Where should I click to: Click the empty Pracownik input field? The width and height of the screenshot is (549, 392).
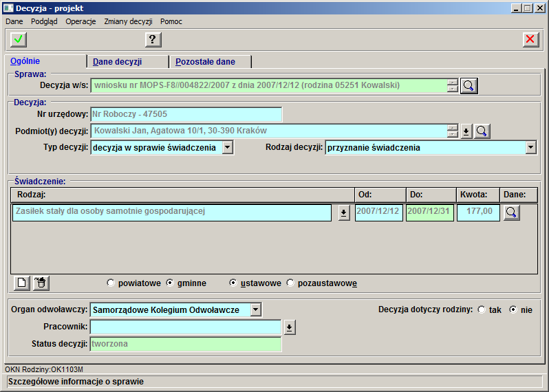click(x=186, y=327)
